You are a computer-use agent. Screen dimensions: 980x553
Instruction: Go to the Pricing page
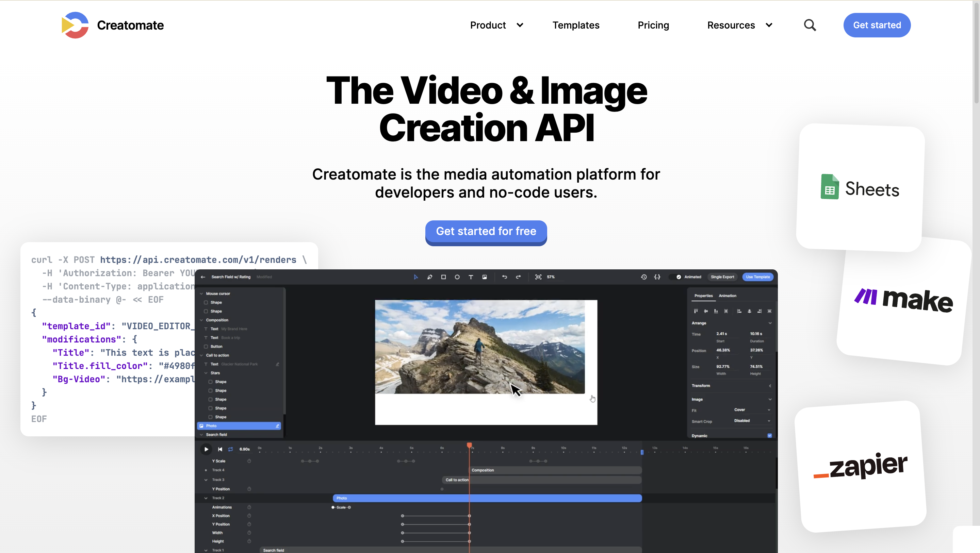[x=653, y=25]
